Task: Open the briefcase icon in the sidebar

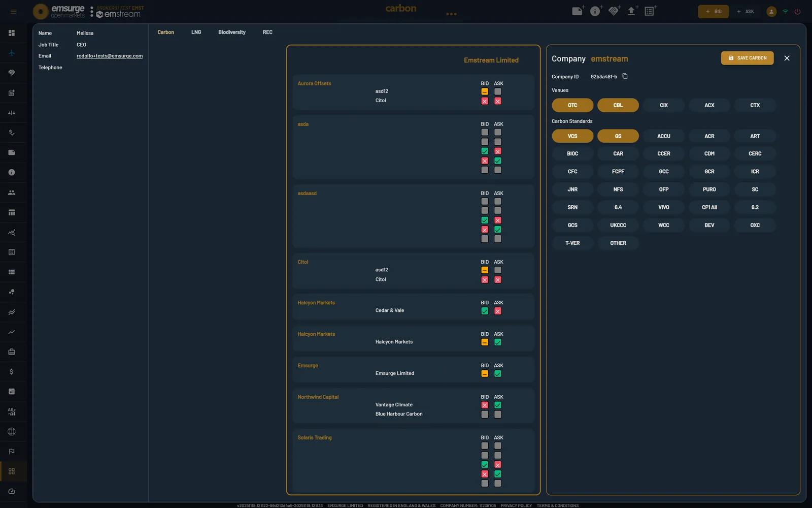Action: coord(12,352)
